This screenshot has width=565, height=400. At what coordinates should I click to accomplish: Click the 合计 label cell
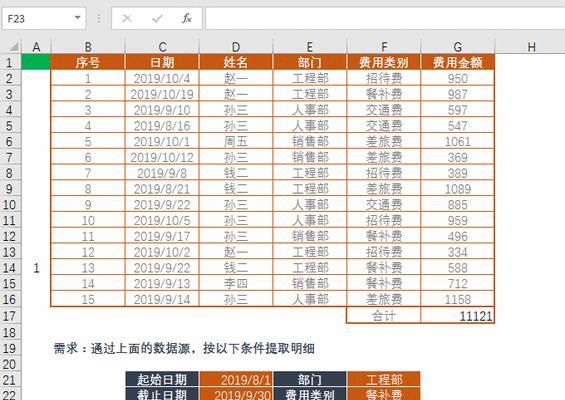384,316
